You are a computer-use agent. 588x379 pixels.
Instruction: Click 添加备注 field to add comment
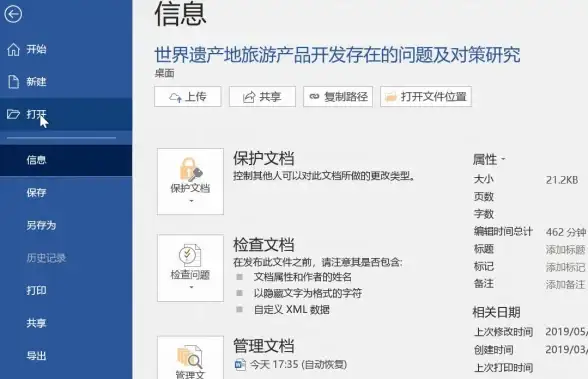(x=565, y=285)
